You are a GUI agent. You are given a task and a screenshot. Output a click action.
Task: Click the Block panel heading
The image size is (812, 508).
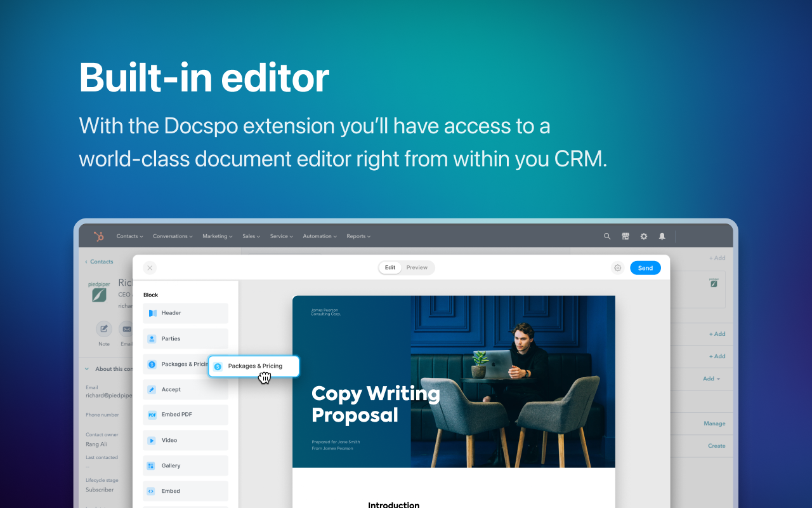(x=151, y=295)
